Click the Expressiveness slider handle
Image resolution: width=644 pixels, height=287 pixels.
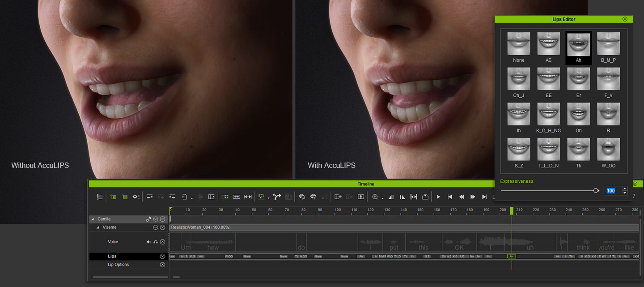[596, 191]
